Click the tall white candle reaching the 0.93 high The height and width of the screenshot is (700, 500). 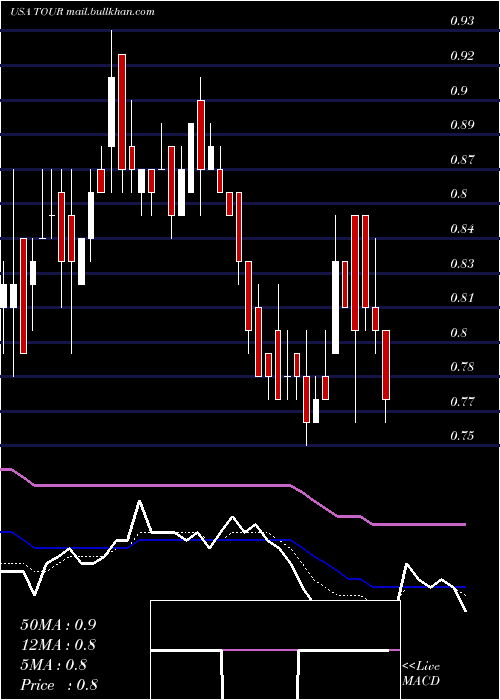pyautogui.click(x=111, y=112)
